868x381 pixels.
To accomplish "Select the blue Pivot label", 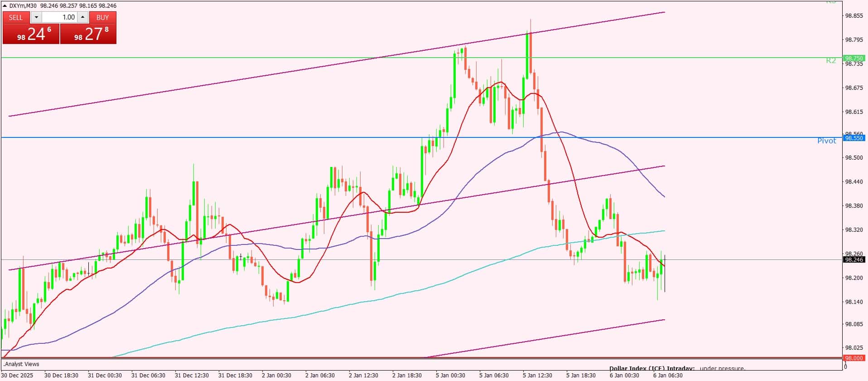I will pyautogui.click(x=826, y=141).
